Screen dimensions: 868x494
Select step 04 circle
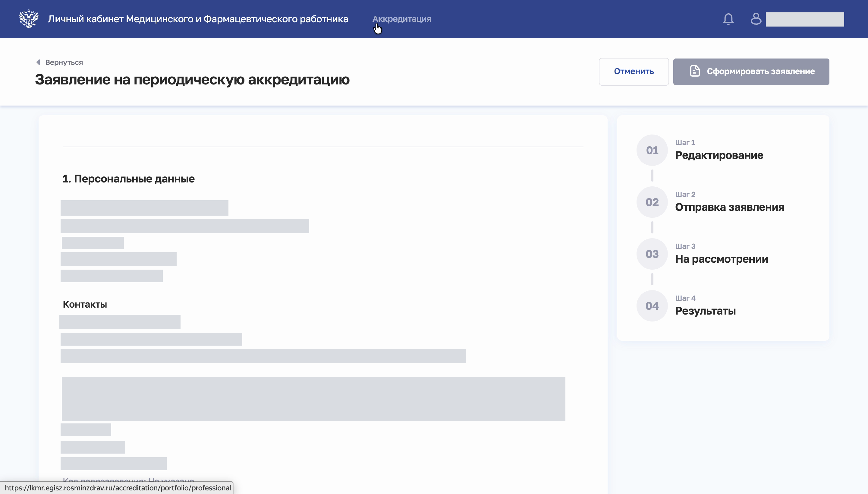coord(652,306)
